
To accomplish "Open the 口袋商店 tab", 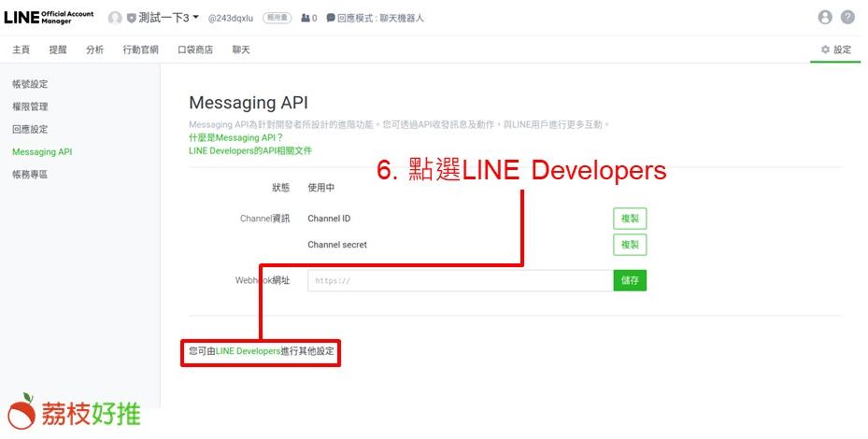I will coord(195,50).
